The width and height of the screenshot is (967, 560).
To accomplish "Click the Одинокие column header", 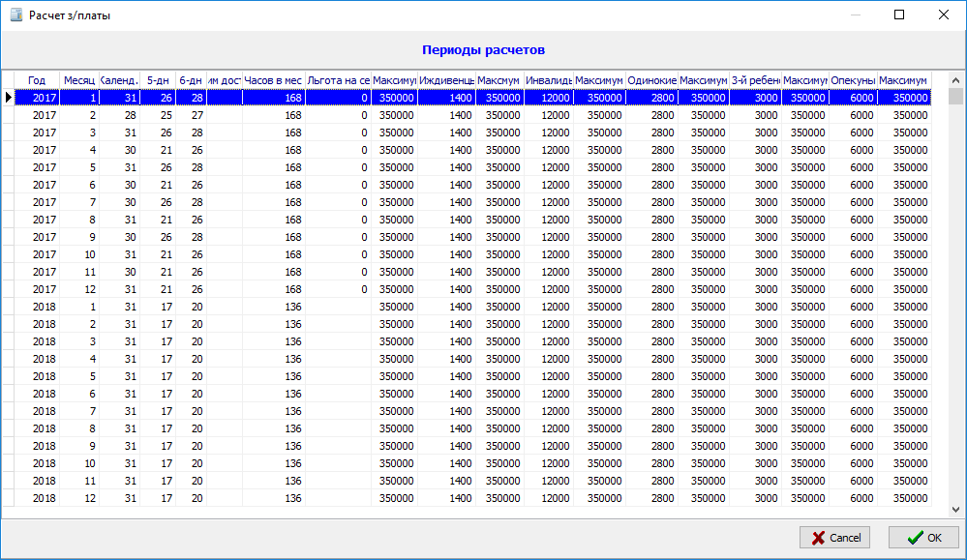I will tap(651, 80).
